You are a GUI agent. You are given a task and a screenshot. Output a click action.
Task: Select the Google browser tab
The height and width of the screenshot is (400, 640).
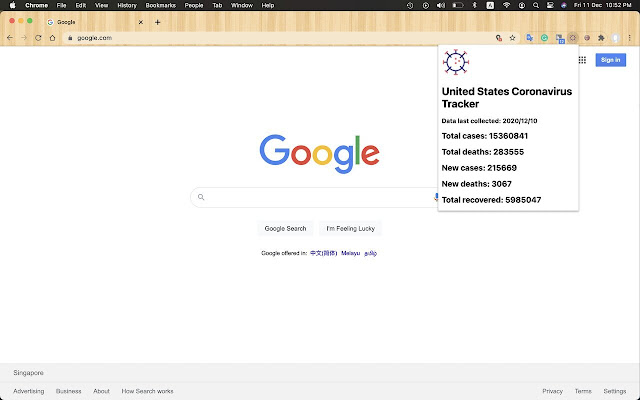(x=97, y=22)
